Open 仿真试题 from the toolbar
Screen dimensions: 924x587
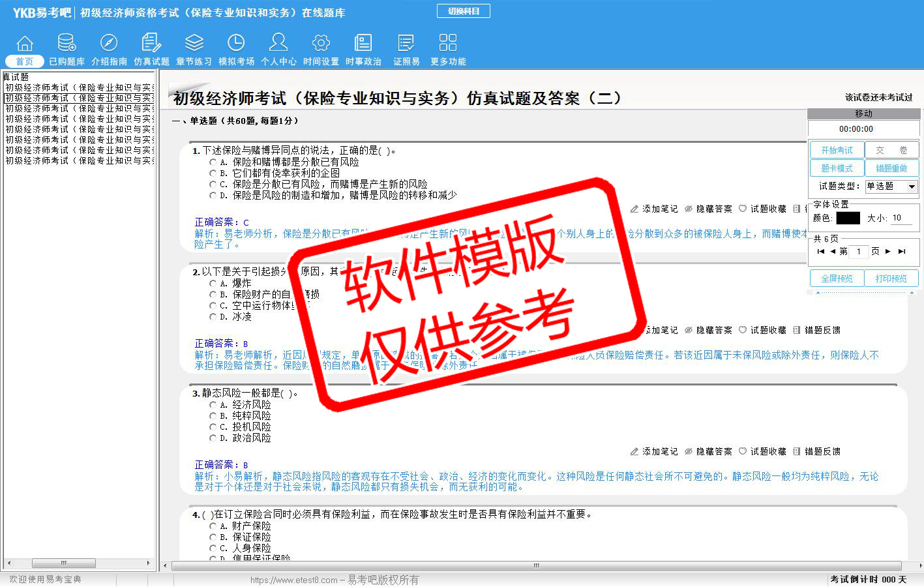coord(151,44)
